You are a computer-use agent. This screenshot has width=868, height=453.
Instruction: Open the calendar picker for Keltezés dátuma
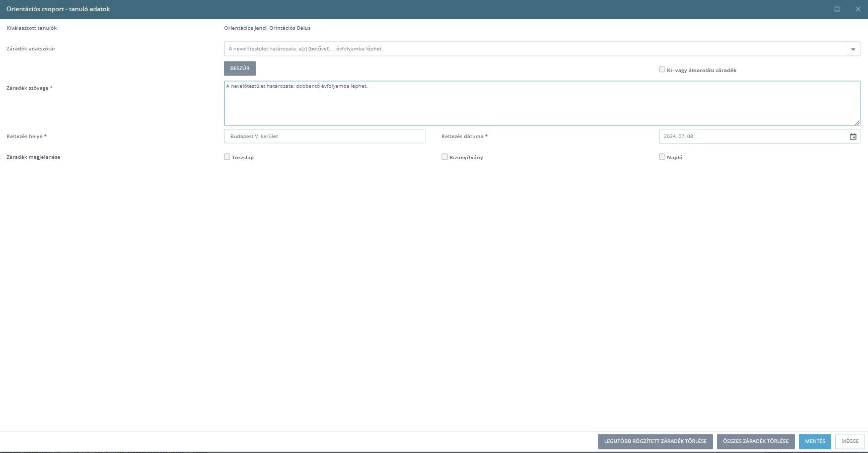pyautogui.click(x=853, y=137)
